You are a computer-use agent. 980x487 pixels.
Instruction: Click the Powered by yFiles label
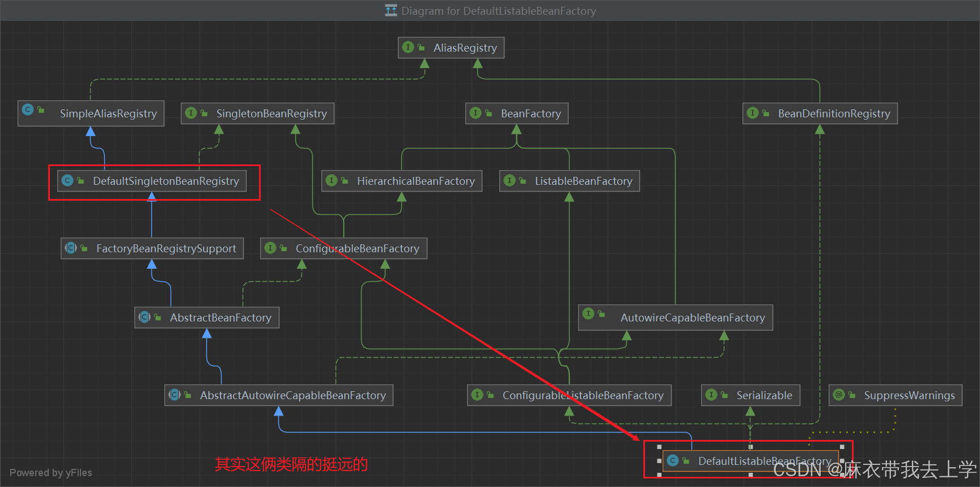point(50,473)
